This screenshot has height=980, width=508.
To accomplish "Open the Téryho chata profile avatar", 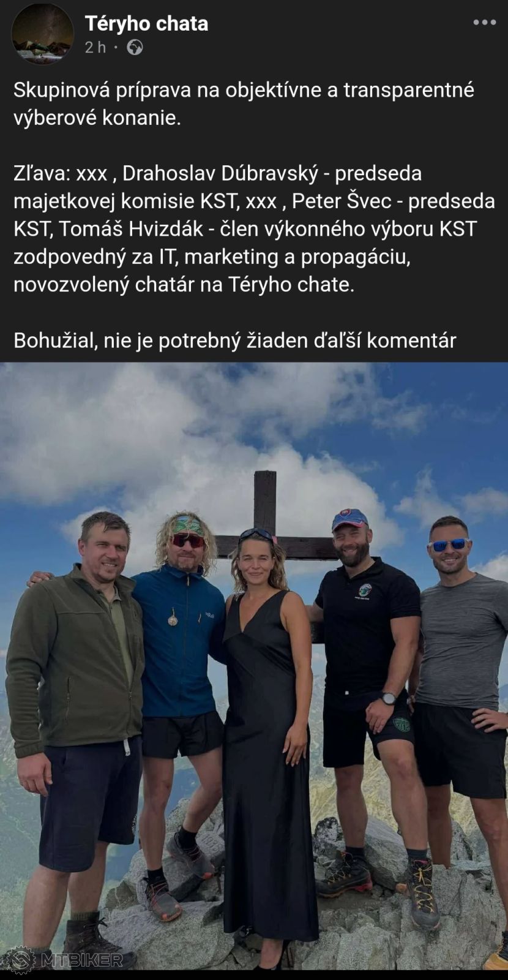I will point(42,34).
